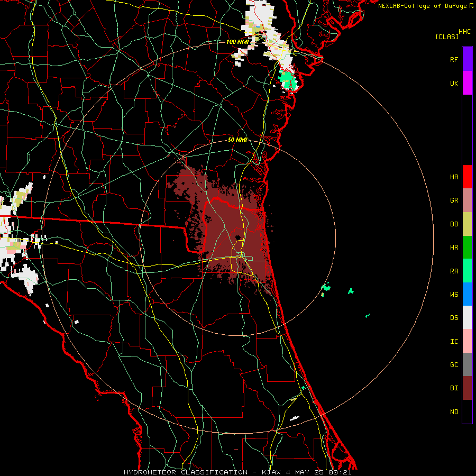Click the BI dark red legend swatch
Viewport: 476px width, 476px height.
tap(467, 388)
